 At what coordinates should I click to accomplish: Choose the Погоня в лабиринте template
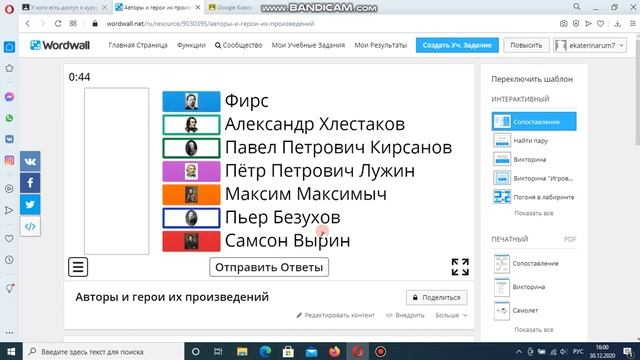click(534, 197)
